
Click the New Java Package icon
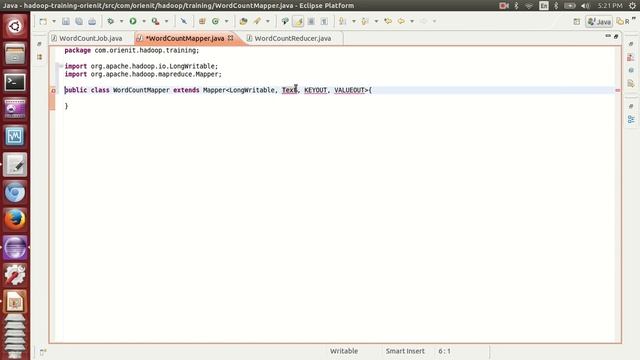point(202,21)
